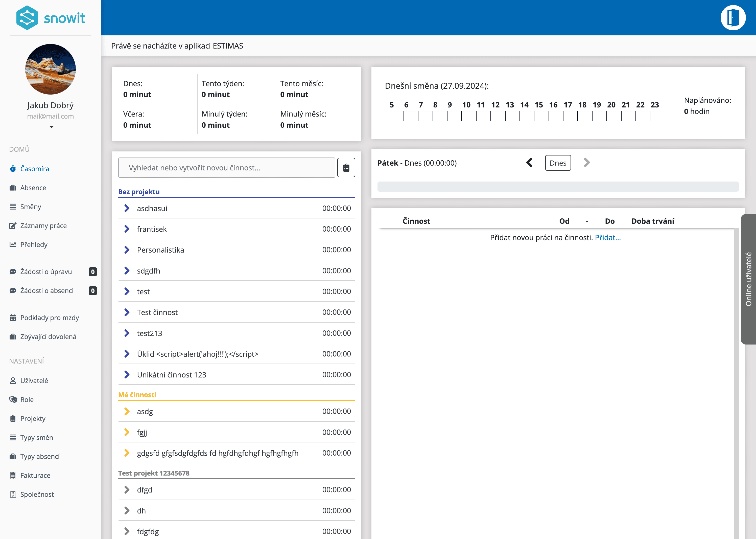Screen dimensions: 756x539
Task: Click the search field for new activity
Action: point(227,168)
